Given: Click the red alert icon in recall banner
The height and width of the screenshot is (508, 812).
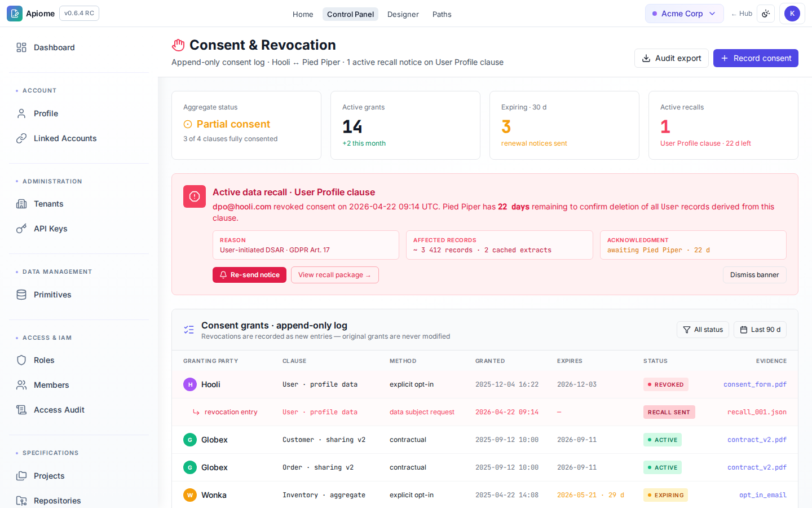Looking at the screenshot, I should 195,196.
